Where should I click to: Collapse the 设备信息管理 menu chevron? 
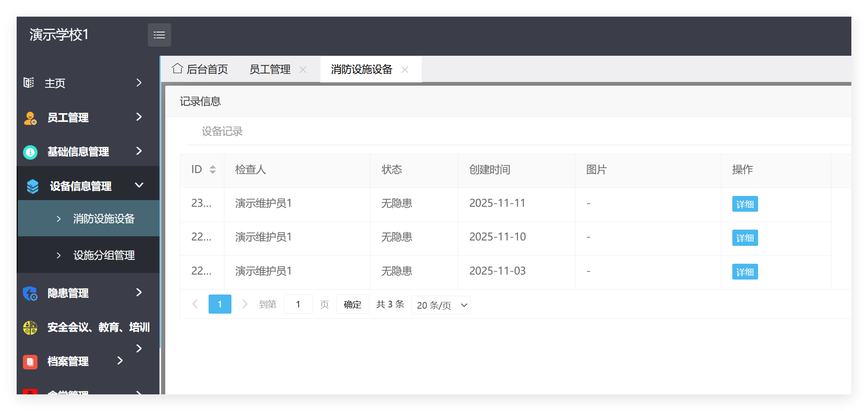[139, 185]
